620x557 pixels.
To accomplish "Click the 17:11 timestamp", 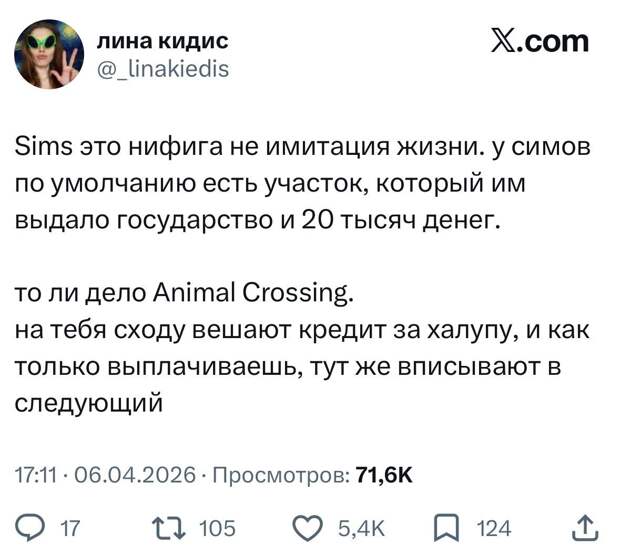I will [36, 473].
